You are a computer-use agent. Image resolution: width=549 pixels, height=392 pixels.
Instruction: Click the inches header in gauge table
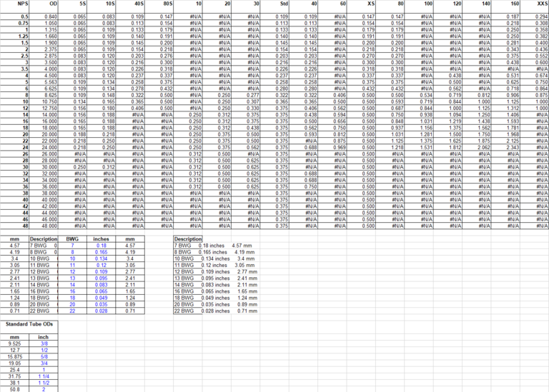102,238
